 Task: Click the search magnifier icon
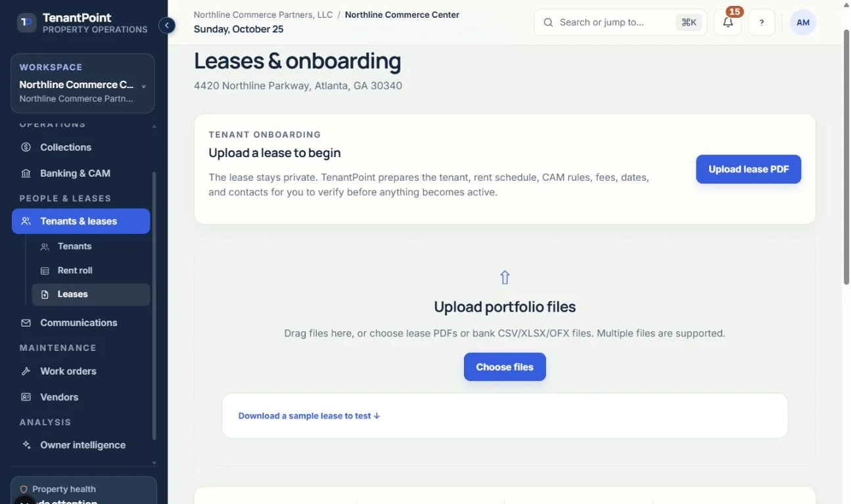point(548,22)
